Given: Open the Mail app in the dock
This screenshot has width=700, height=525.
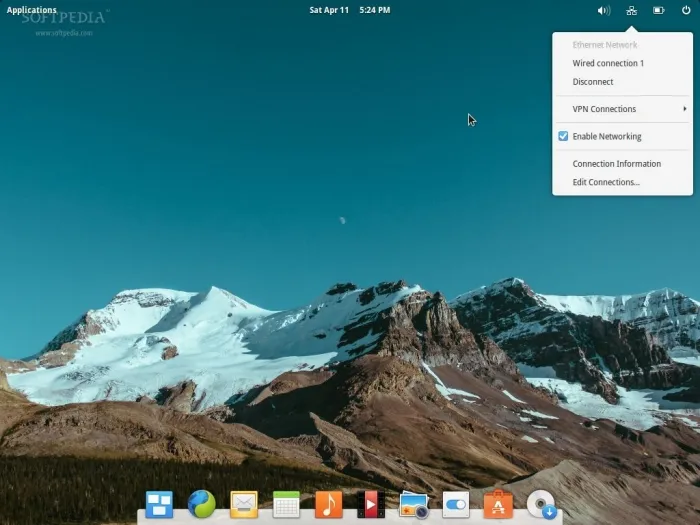Looking at the screenshot, I should click(x=244, y=504).
